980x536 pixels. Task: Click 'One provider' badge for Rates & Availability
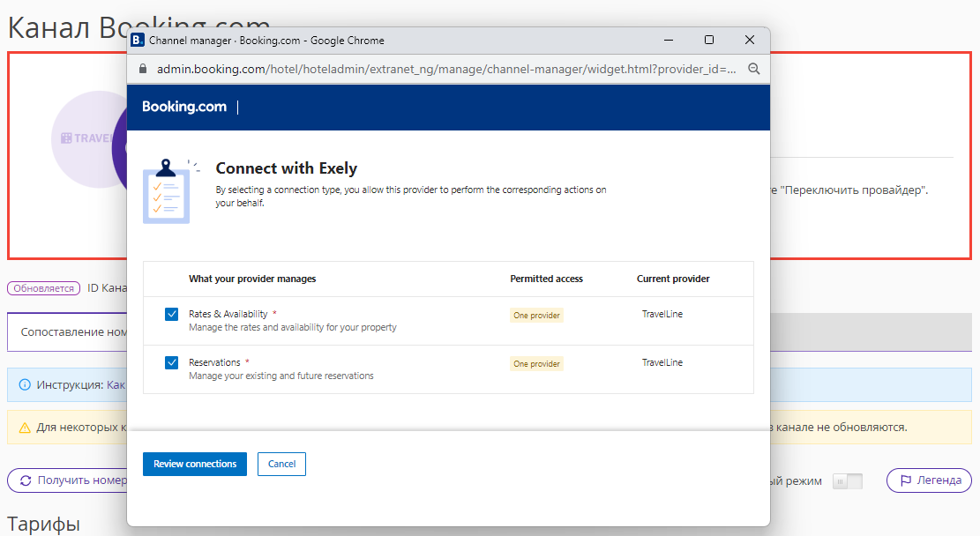pyautogui.click(x=537, y=316)
